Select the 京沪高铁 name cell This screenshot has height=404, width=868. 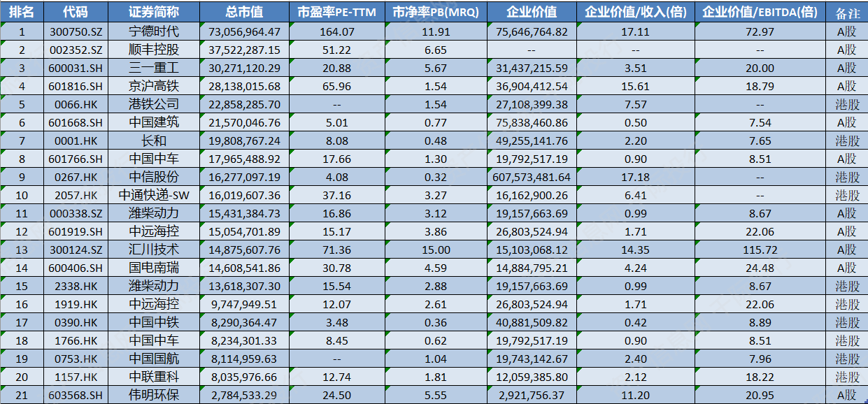(x=154, y=86)
